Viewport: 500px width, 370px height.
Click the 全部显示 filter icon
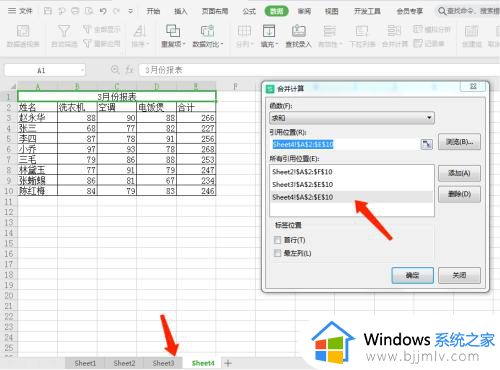click(x=101, y=29)
